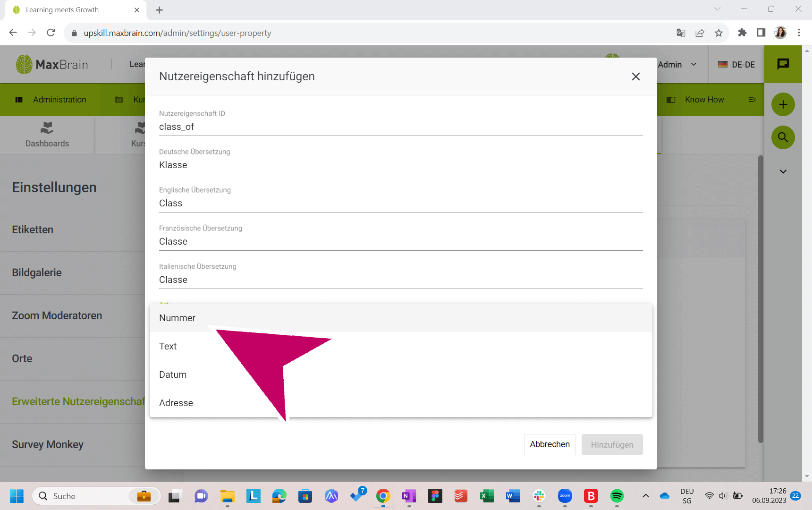Image resolution: width=812 pixels, height=510 pixels.
Task: Click the Abbrechen button
Action: pyautogui.click(x=550, y=444)
